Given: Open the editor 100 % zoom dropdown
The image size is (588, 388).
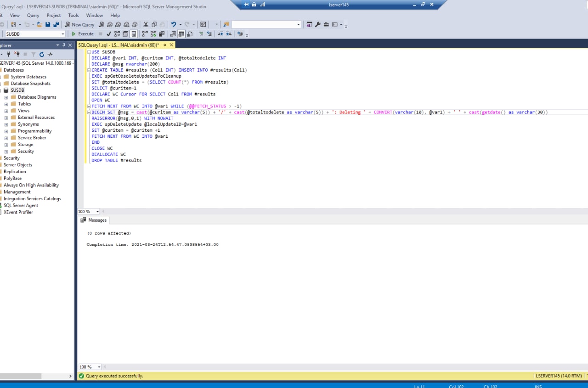Looking at the screenshot, I should pos(97,212).
